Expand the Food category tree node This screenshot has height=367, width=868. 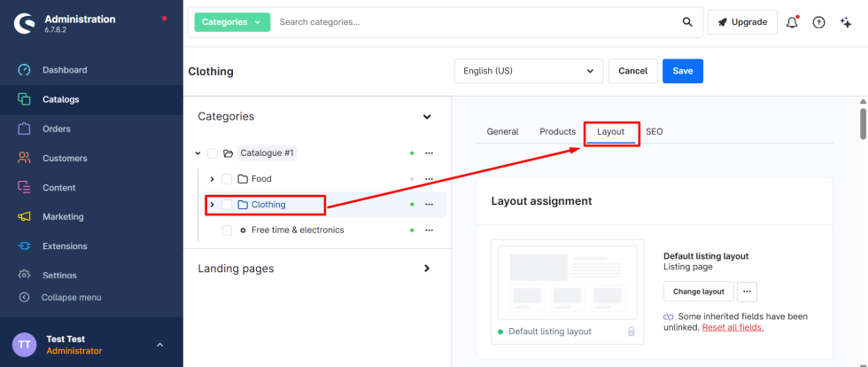[212, 179]
